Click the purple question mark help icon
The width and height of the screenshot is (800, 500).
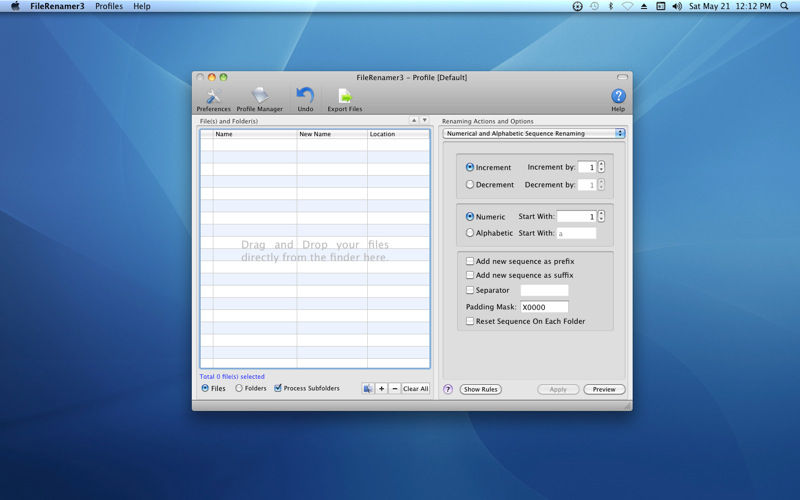[448, 389]
